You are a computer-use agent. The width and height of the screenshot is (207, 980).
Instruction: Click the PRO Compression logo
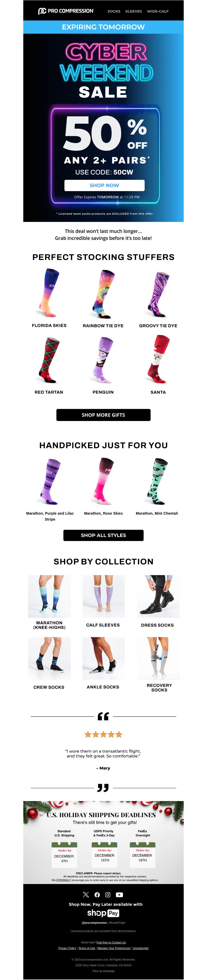(x=66, y=11)
